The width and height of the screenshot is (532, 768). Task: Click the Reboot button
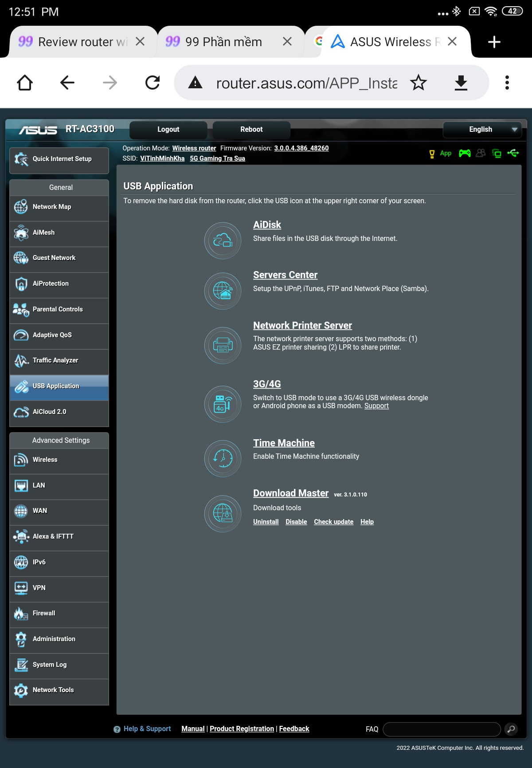(251, 130)
